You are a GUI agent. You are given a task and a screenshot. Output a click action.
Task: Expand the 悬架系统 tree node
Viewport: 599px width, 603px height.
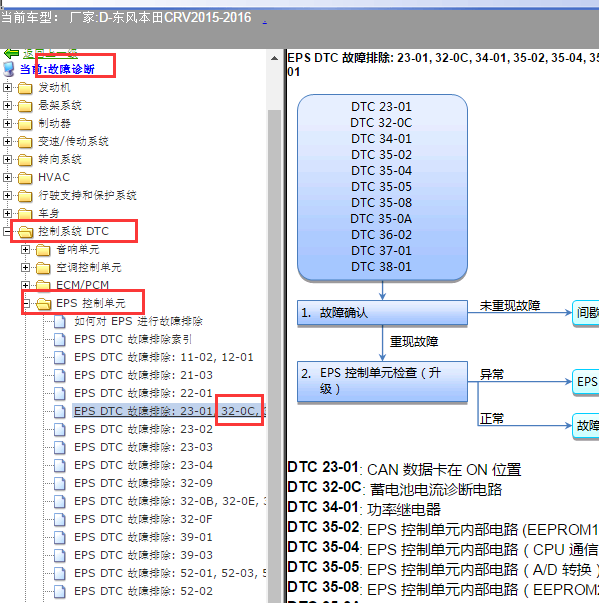coord(7,105)
